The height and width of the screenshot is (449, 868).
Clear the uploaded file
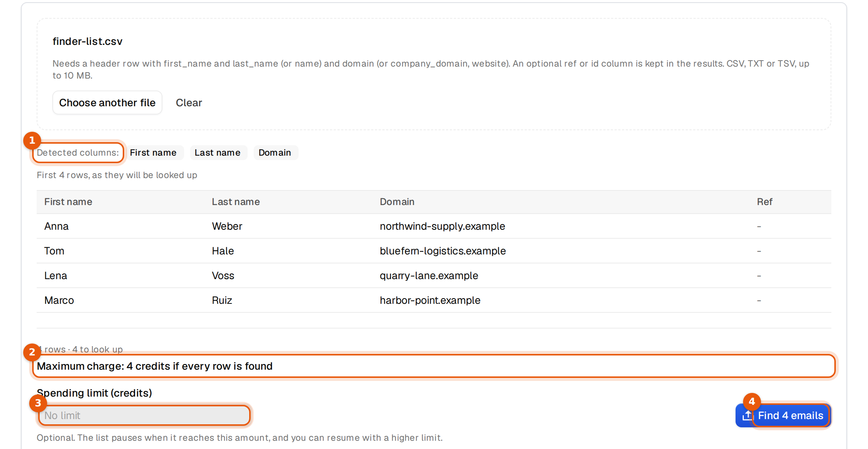coord(189,103)
